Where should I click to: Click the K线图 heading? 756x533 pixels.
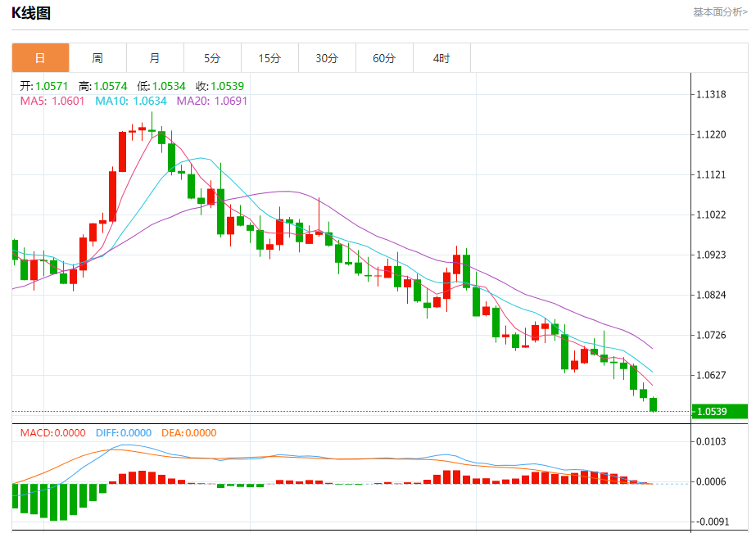(31, 12)
